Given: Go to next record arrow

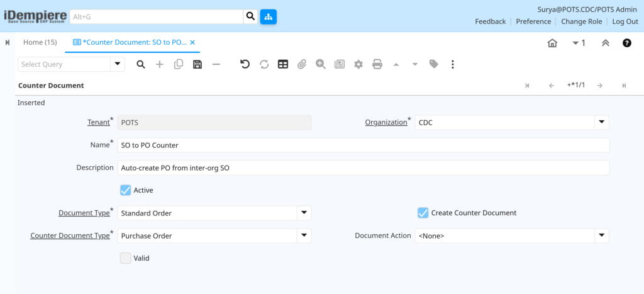Looking at the screenshot, I should point(599,86).
